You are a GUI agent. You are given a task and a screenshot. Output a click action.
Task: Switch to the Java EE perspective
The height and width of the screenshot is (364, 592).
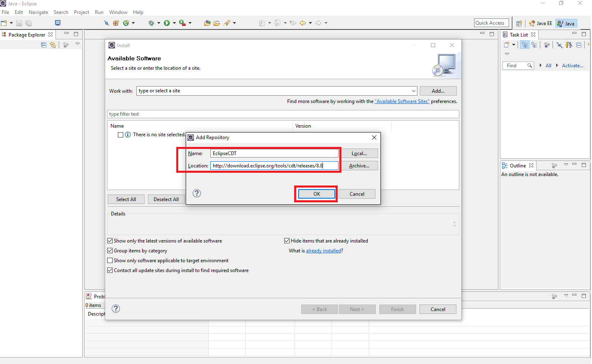pos(541,23)
